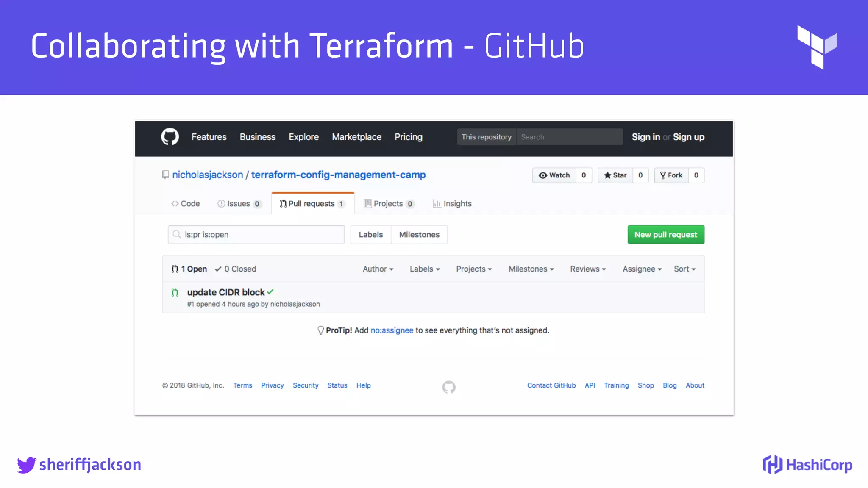Expand the Labels filter dropdown in list header
Viewport: 868px width, 488px height.
tap(425, 269)
